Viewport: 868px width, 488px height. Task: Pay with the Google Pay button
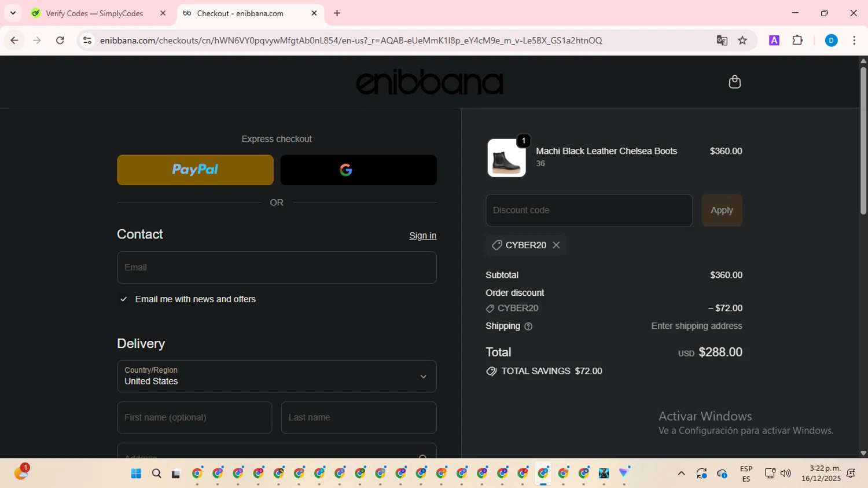[x=358, y=170]
